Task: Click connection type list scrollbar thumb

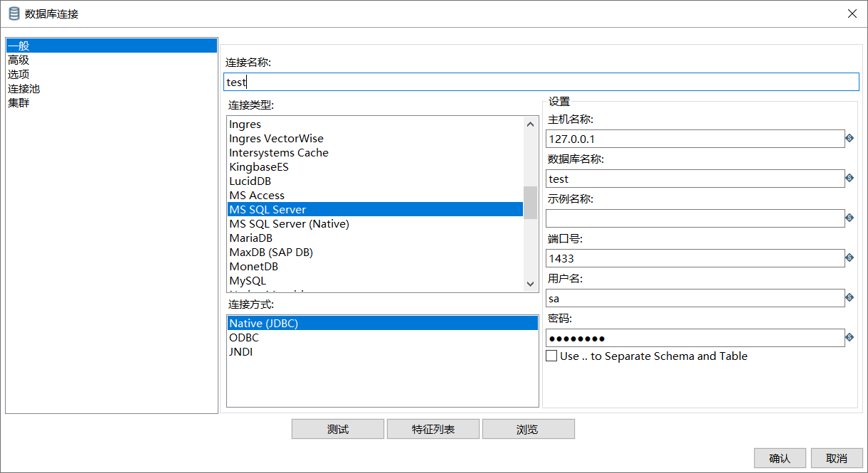Action: pos(530,202)
